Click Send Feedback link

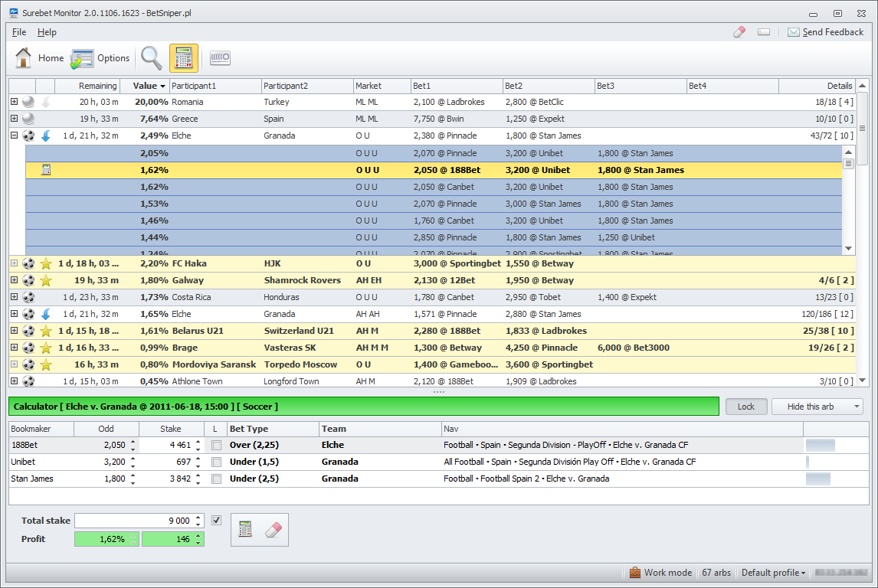826,32
